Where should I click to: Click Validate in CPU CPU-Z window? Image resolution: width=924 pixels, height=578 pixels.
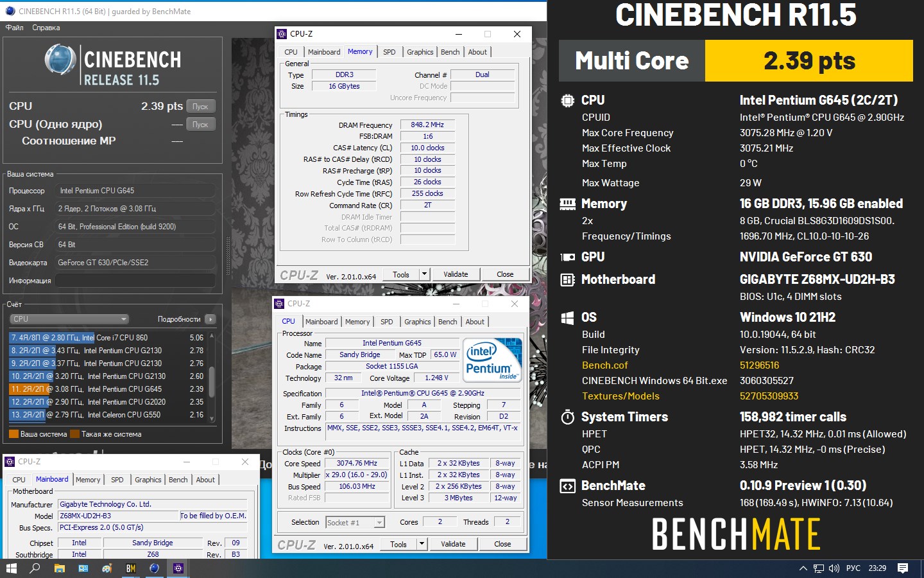[x=453, y=544]
